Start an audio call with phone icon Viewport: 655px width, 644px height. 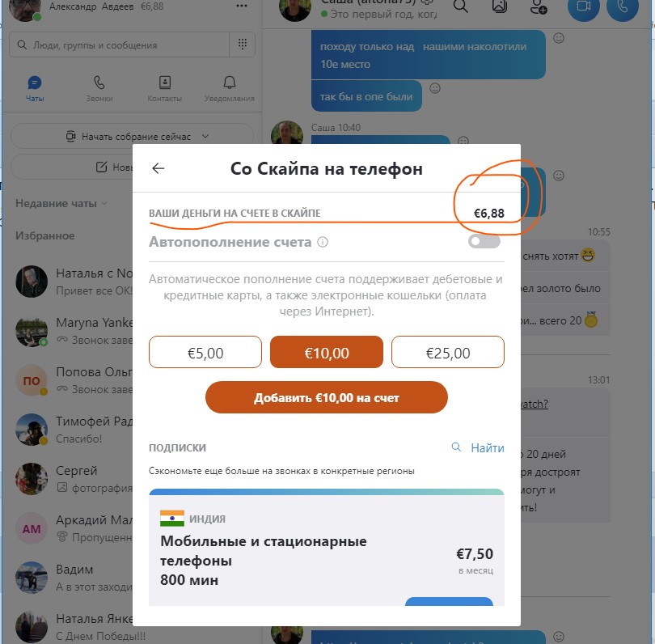pyautogui.click(x=623, y=6)
